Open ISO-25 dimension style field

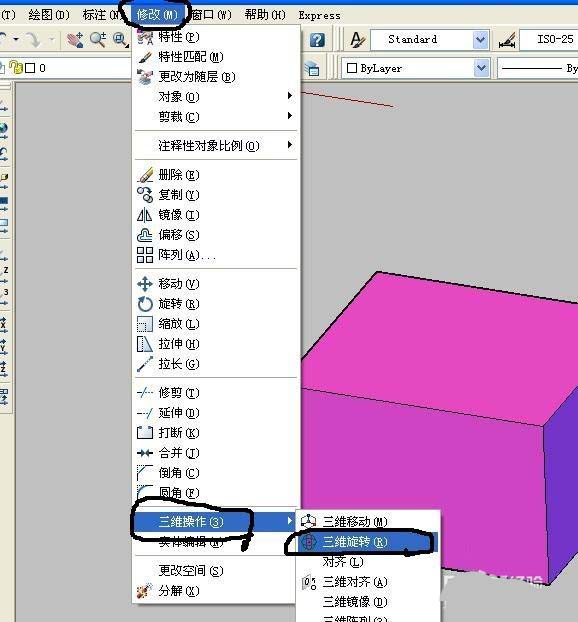(549, 40)
